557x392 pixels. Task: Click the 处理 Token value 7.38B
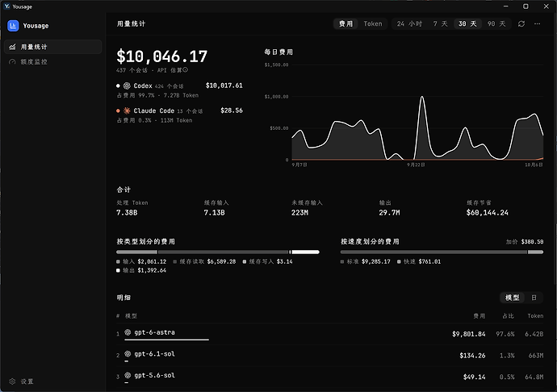click(x=127, y=213)
